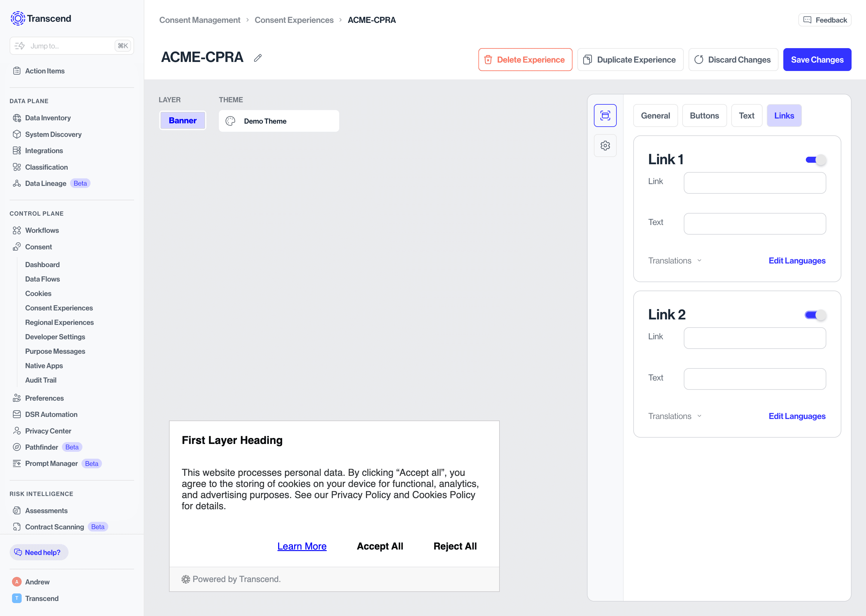The width and height of the screenshot is (866, 616).
Task: Click the Need help? button
Action: pos(39,552)
